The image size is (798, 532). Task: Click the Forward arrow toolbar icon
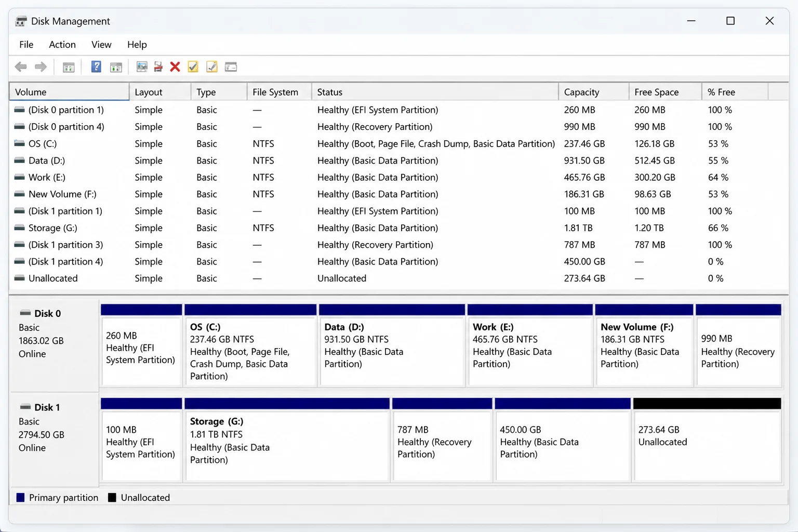(x=41, y=66)
